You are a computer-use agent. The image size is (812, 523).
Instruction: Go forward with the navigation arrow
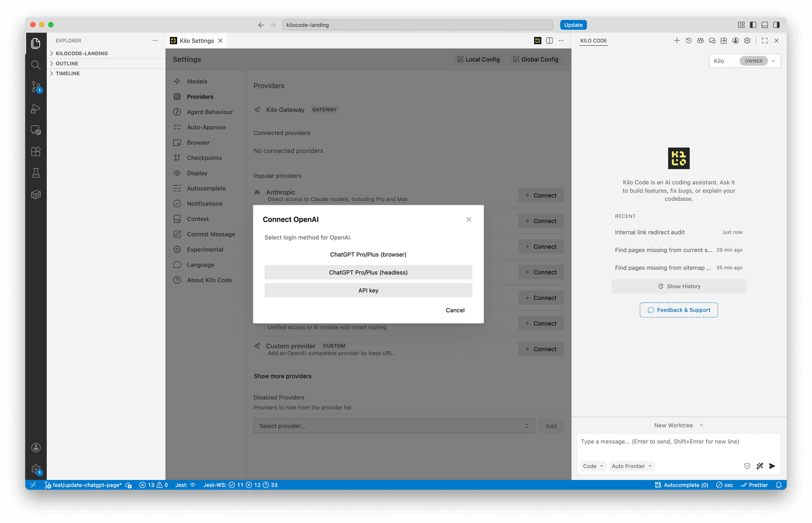click(273, 25)
